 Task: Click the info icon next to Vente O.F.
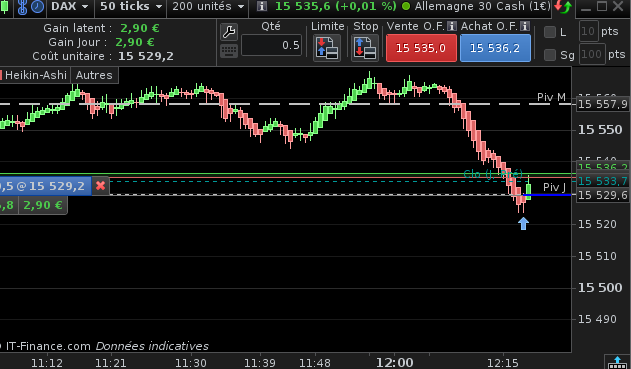coord(452,26)
